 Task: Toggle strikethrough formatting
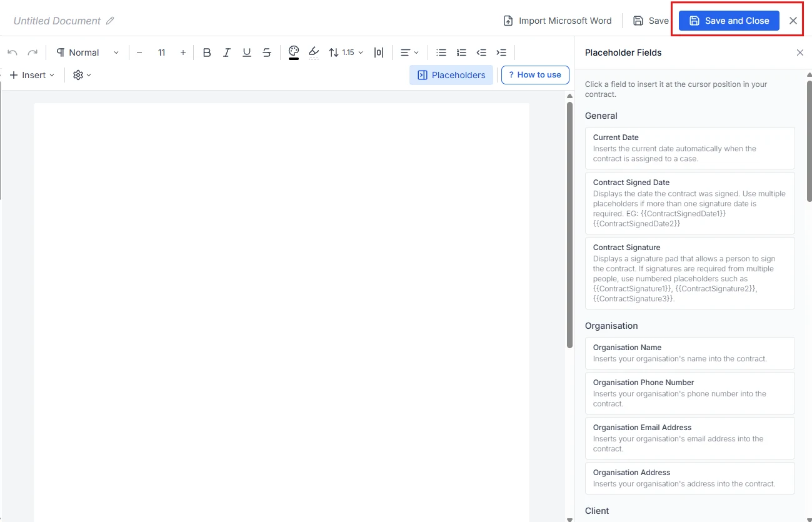tap(267, 53)
